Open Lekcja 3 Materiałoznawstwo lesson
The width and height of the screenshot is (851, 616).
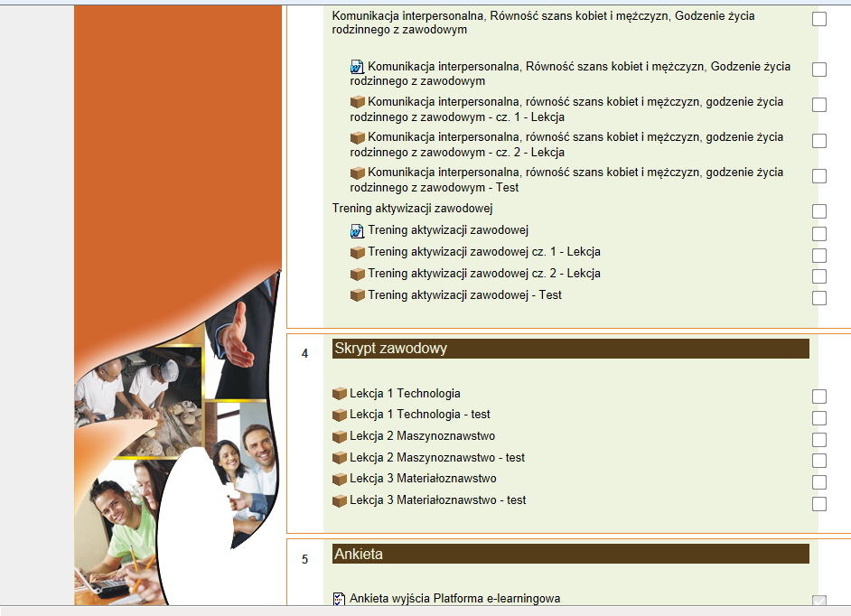tap(423, 479)
